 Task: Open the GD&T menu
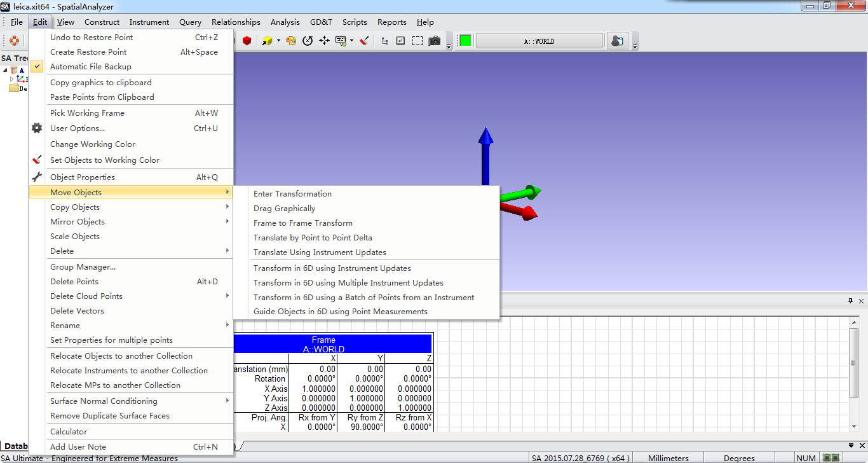pos(321,22)
